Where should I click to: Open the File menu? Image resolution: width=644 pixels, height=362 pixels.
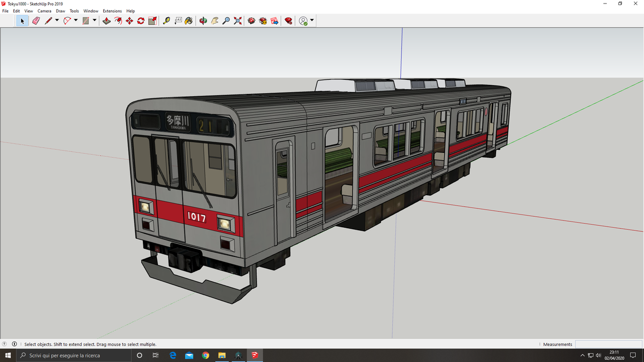point(6,11)
